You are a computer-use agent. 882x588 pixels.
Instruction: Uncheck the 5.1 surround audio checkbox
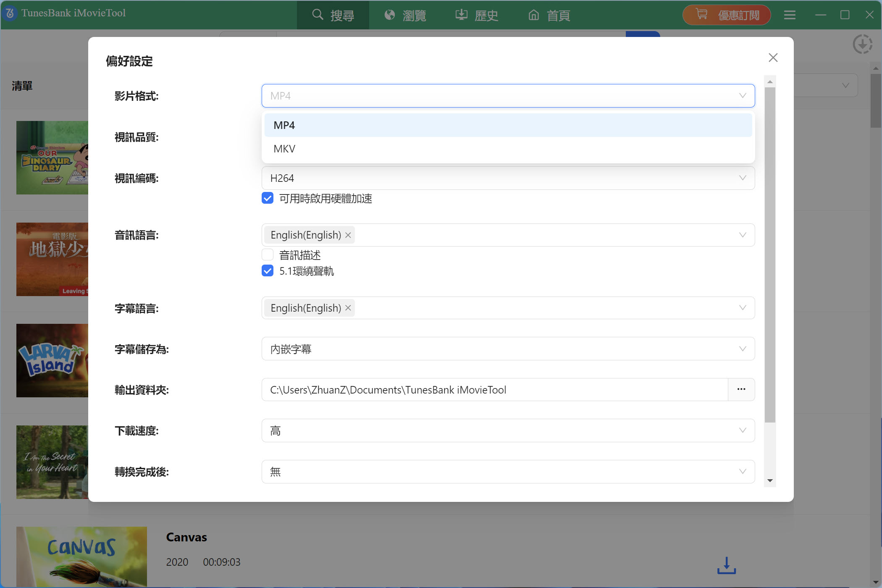click(x=268, y=271)
